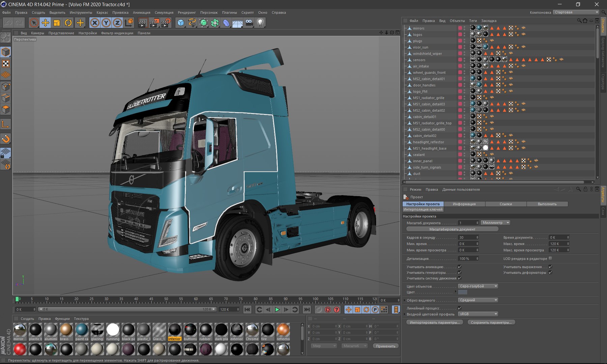Open the spline tools icon
Screen dimensions: 607x364
click(192, 23)
